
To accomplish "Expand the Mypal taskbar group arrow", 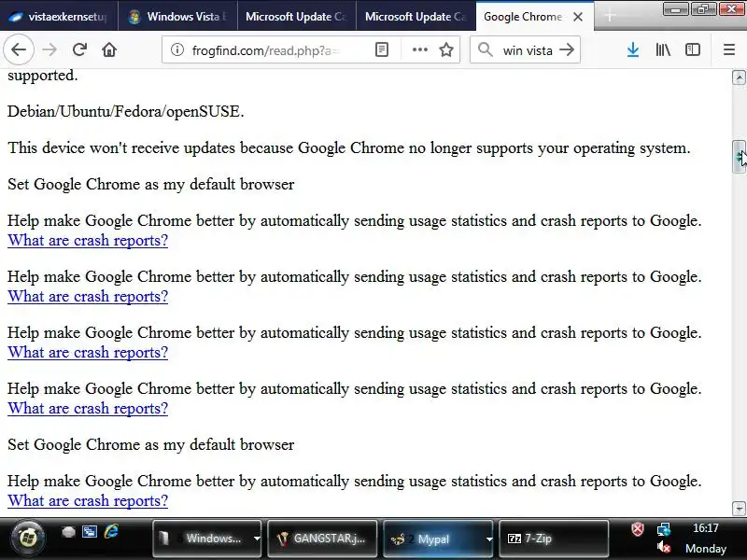I will point(488,539).
